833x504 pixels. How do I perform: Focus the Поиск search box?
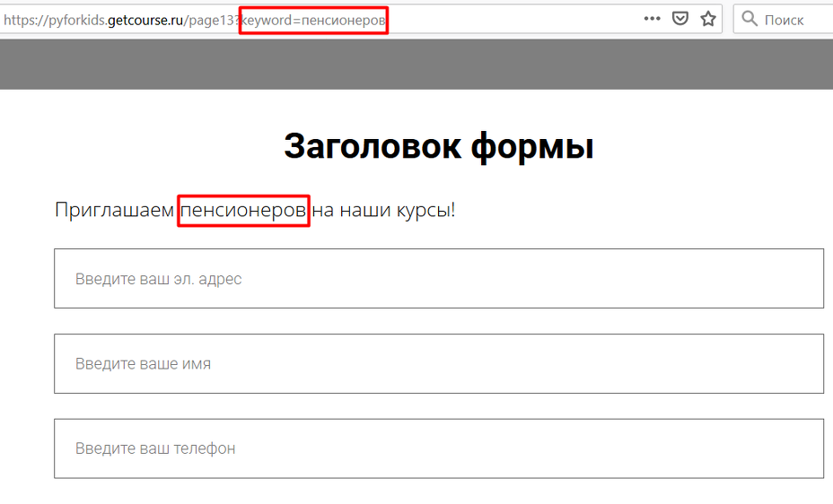pos(783,19)
